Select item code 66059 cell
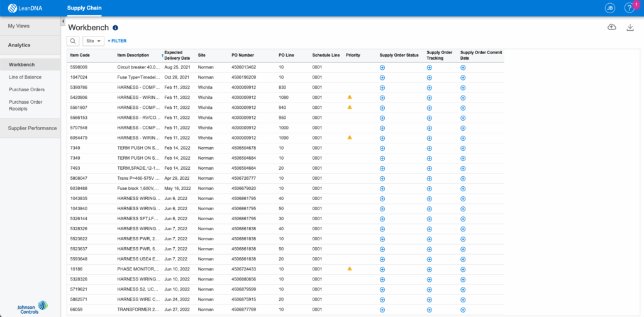Screen dimensions: 644x317 76,309
